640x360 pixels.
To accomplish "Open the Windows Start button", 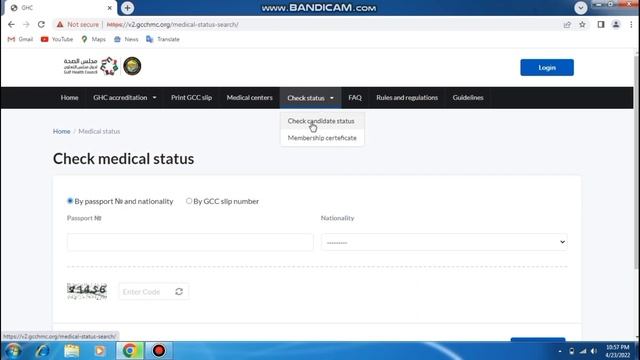I will pos(13,351).
